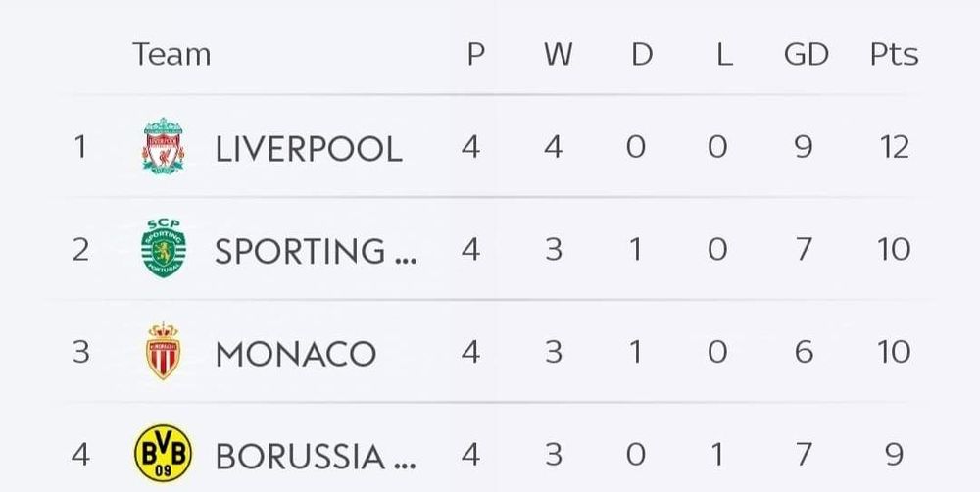The height and width of the screenshot is (492, 980).
Task: Sort table by GD column header
Action: [806, 54]
